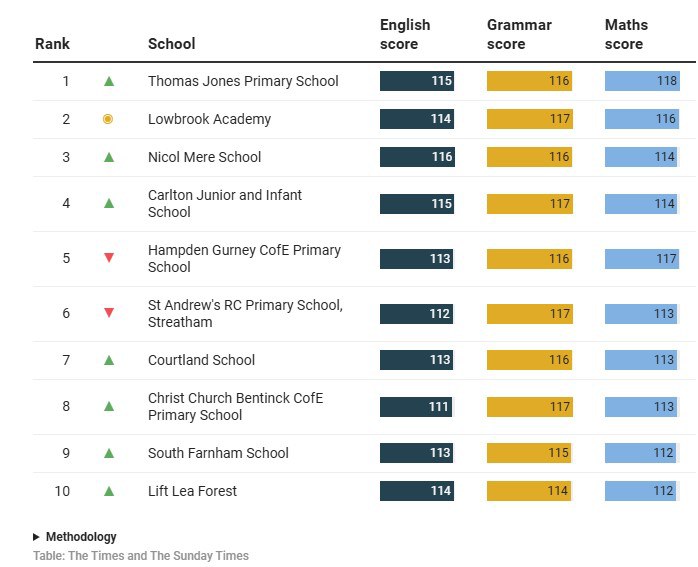Click the Maths score column header

(626, 34)
